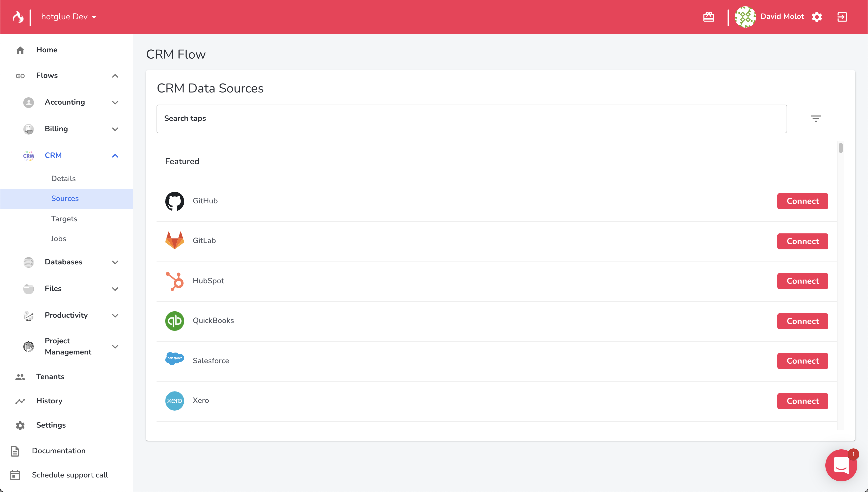Expand the Databases flow chevron
Viewport: 868px width, 492px height.
tap(115, 262)
